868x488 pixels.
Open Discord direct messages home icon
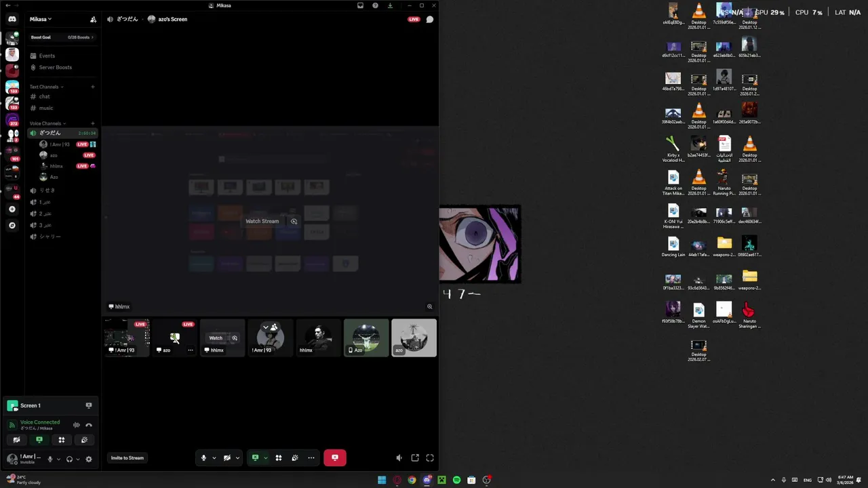(x=12, y=19)
